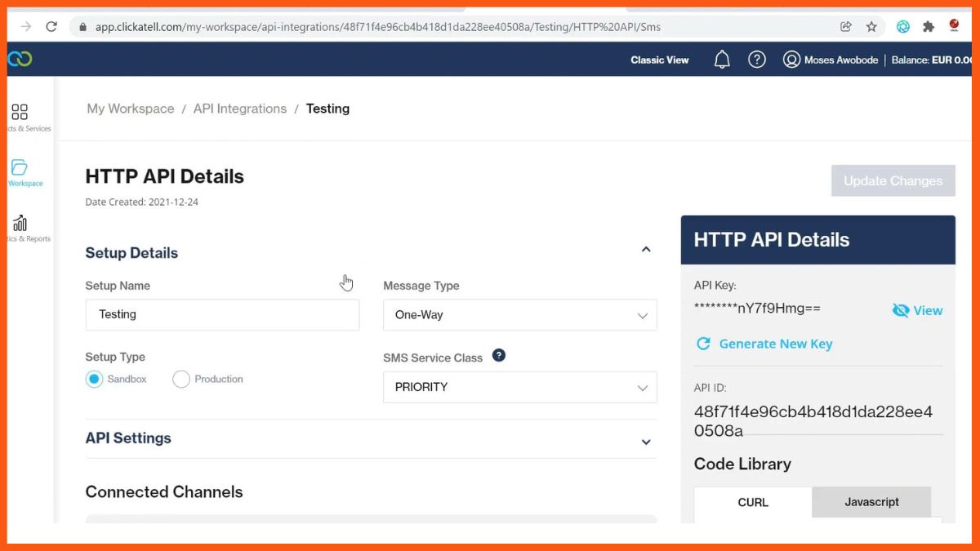The image size is (980, 551).
Task: Open the help question mark icon
Action: (x=757, y=60)
